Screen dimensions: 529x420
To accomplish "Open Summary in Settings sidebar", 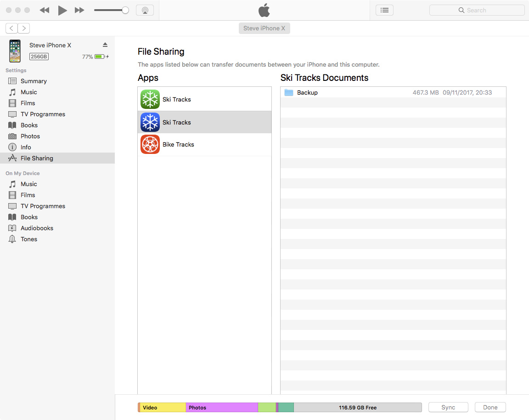I will (34, 81).
